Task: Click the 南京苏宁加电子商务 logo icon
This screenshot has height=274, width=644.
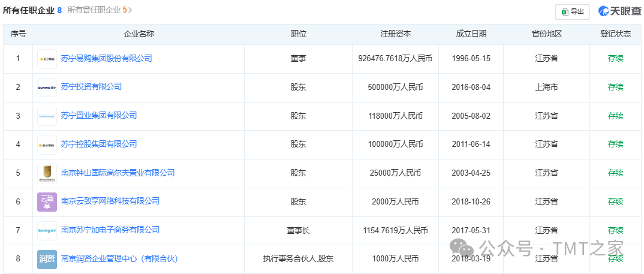Action: click(x=47, y=230)
